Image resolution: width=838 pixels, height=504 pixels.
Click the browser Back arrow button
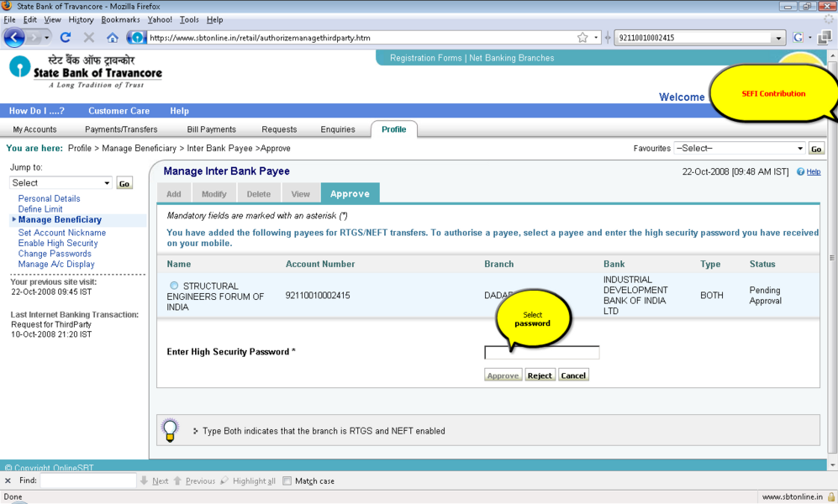click(x=14, y=38)
